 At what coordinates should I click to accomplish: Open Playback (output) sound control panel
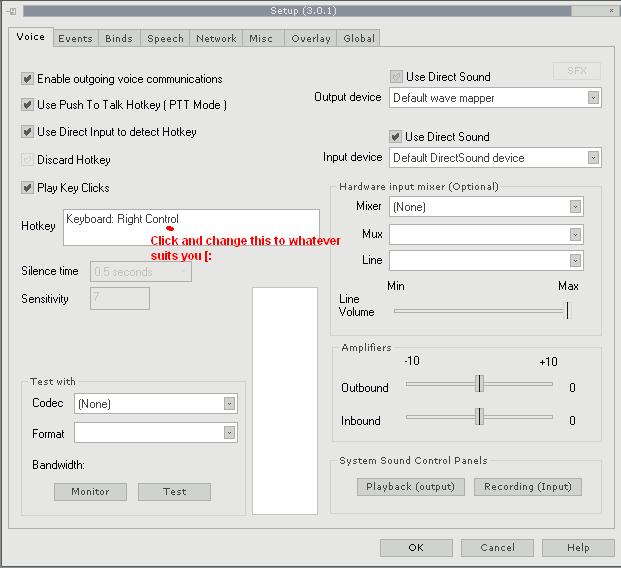[x=410, y=487]
